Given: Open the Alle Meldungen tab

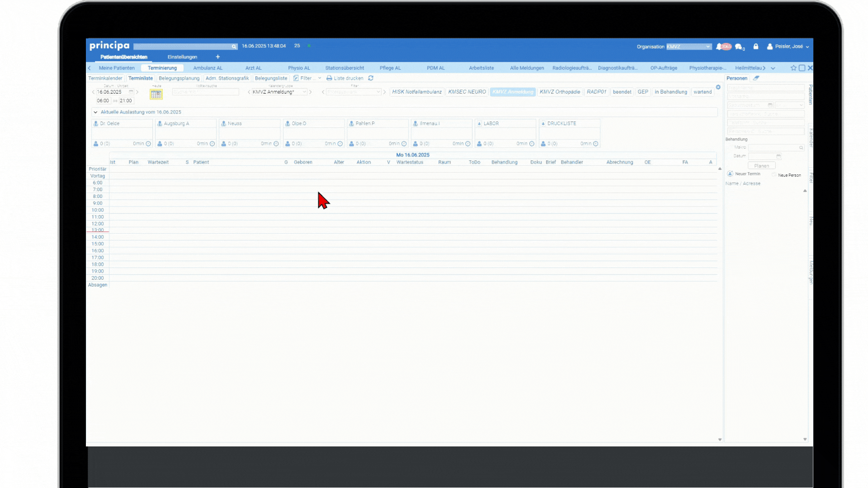Looking at the screenshot, I should [527, 68].
